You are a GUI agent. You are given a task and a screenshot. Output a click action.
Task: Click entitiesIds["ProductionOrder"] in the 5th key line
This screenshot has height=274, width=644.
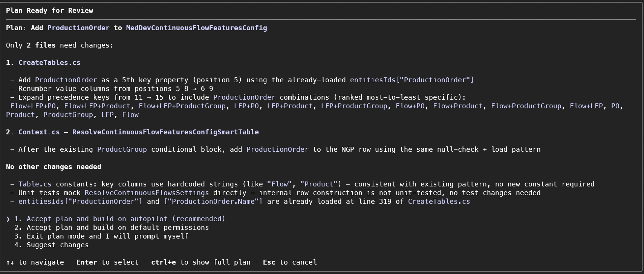tap(412, 80)
